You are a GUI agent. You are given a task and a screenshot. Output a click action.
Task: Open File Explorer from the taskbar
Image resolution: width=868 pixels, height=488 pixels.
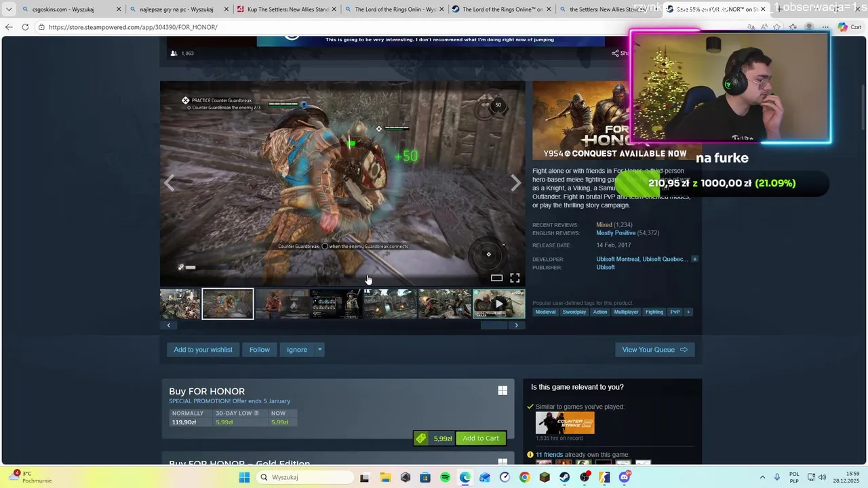pos(384,477)
